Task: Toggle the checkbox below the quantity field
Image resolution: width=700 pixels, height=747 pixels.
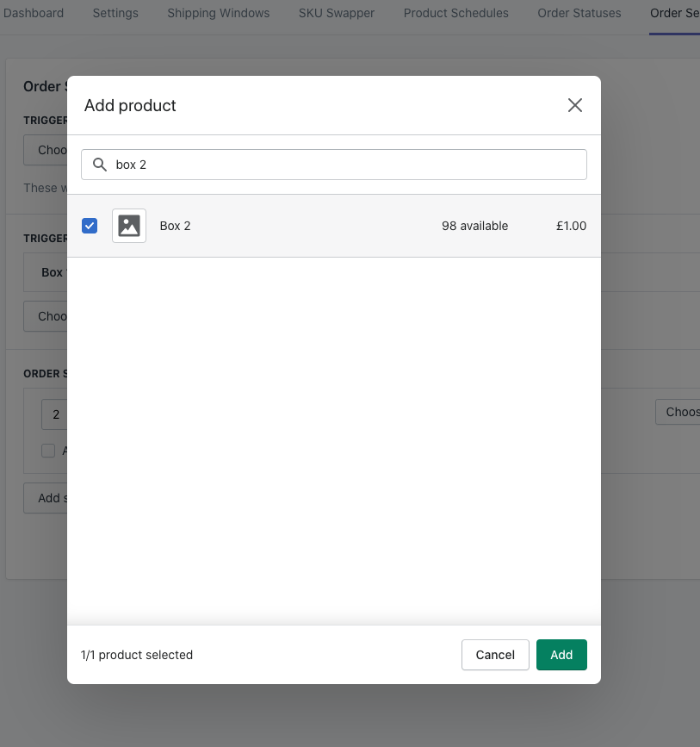Action: point(48,451)
